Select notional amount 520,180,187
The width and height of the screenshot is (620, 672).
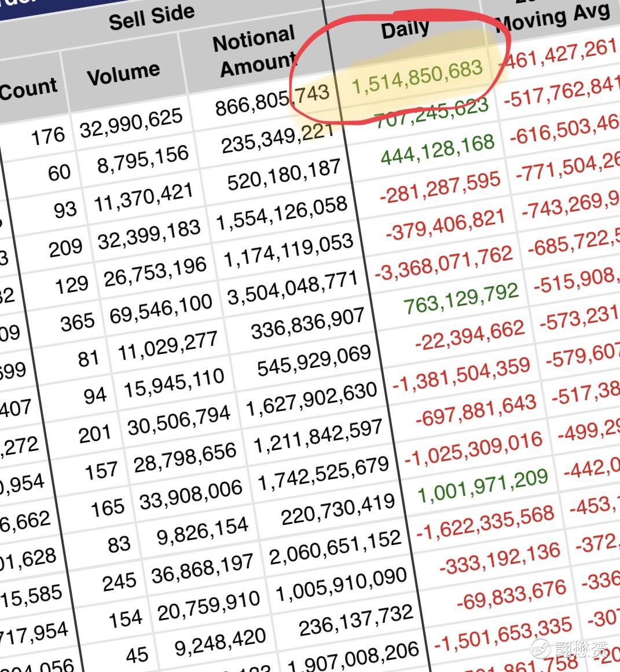[284, 174]
